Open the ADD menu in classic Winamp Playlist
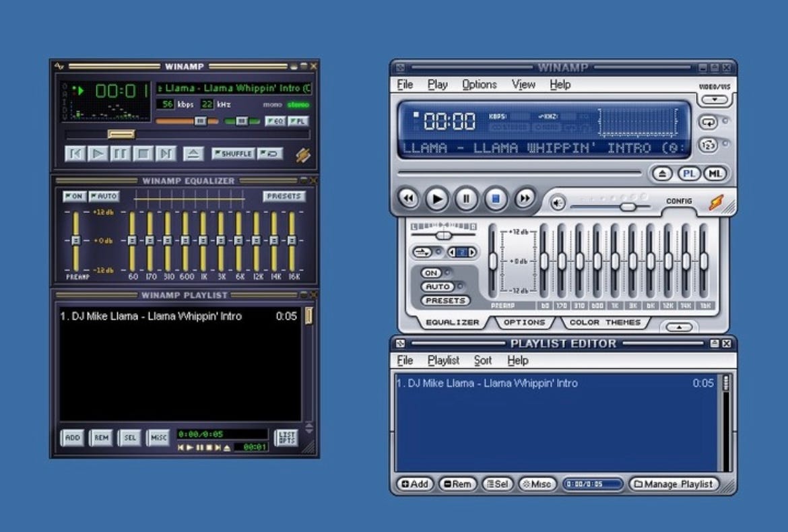The height and width of the screenshot is (532, 788). pyautogui.click(x=72, y=438)
